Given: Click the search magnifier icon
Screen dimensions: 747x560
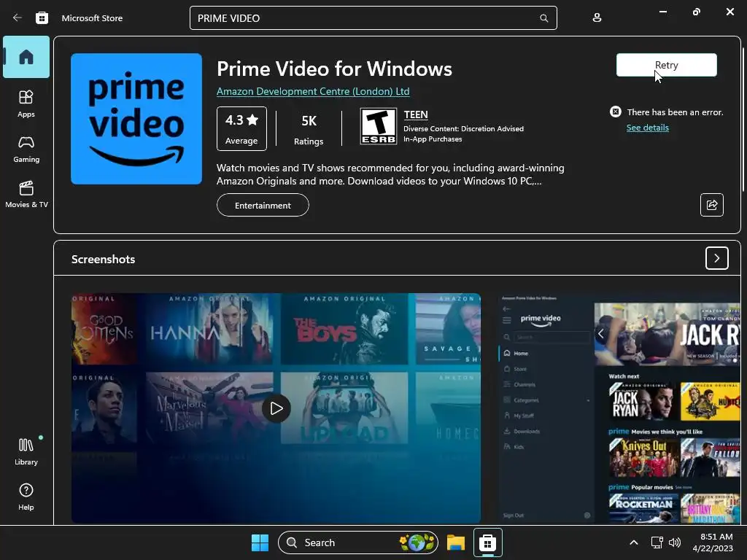Looking at the screenshot, I should (x=543, y=18).
